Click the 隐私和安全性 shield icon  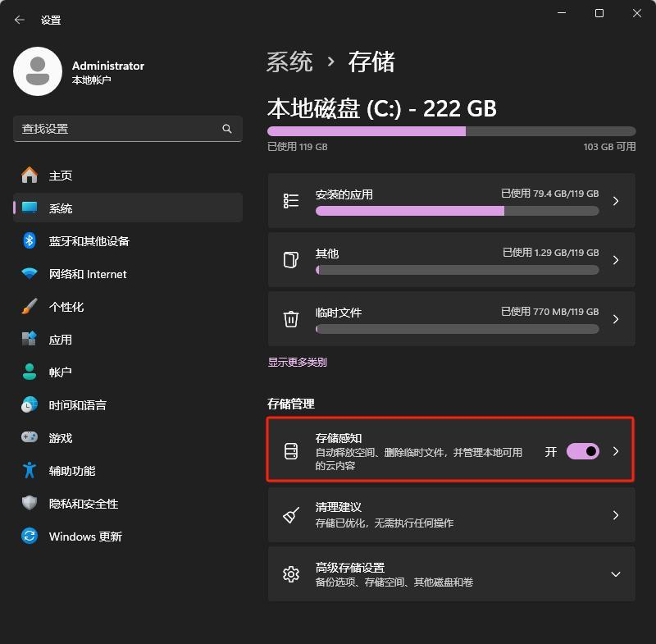[x=30, y=504]
